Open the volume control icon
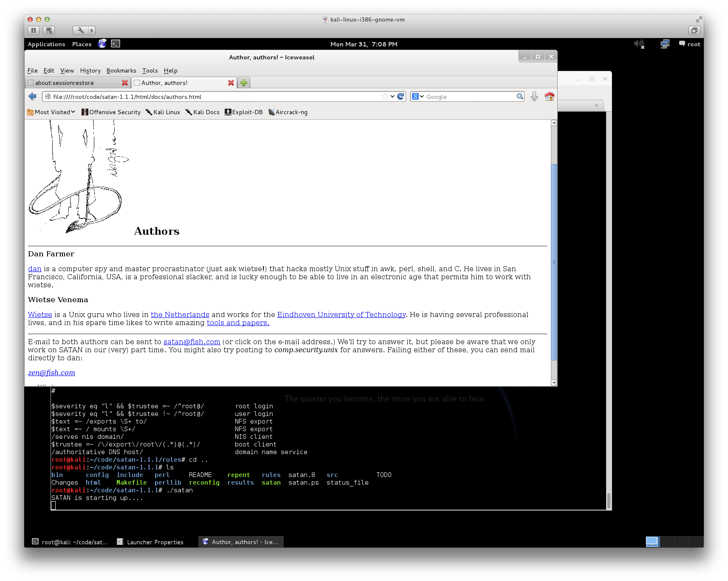 [x=639, y=44]
